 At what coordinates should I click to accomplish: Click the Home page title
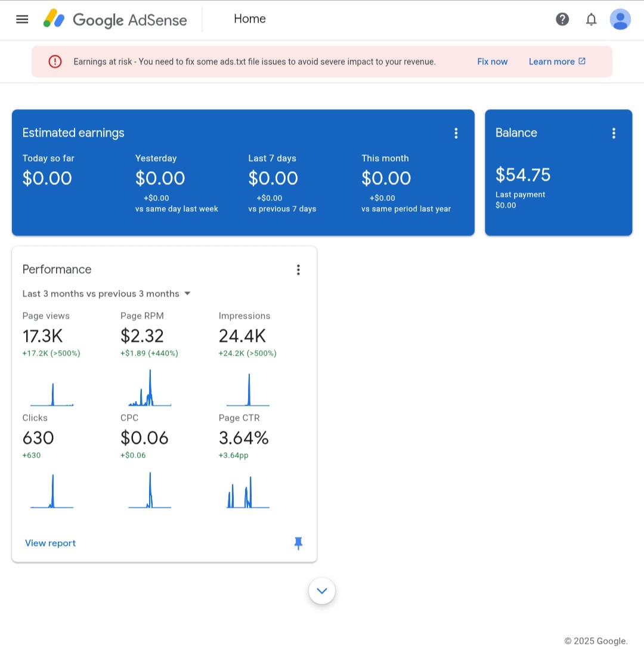coord(250,19)
